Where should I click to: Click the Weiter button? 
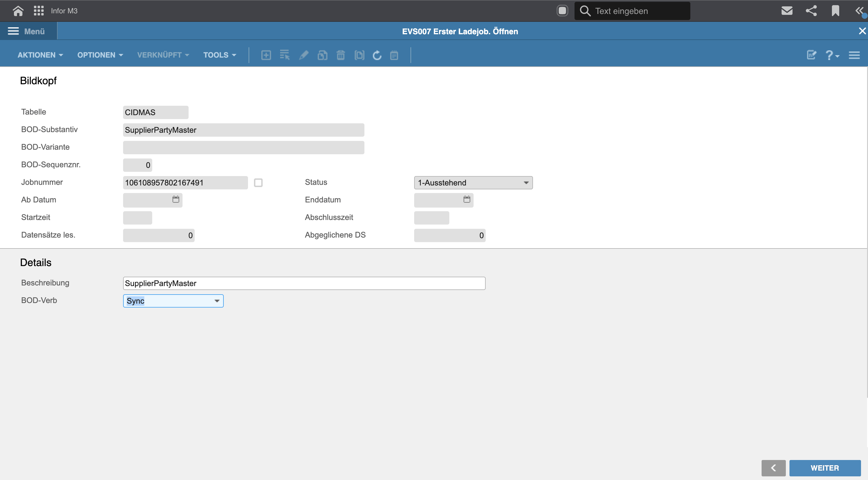(x=825, y=468)
